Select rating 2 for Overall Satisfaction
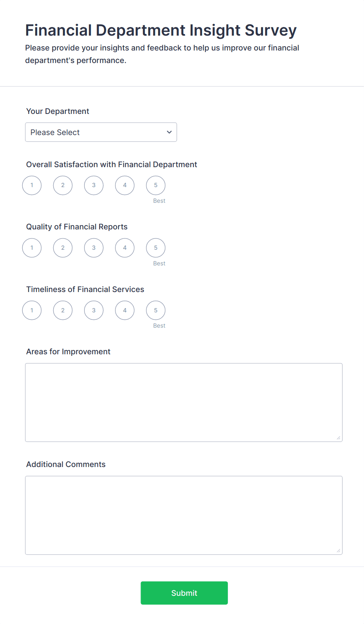Viewport: 364px width, 624px height. (x=63, y=185)
